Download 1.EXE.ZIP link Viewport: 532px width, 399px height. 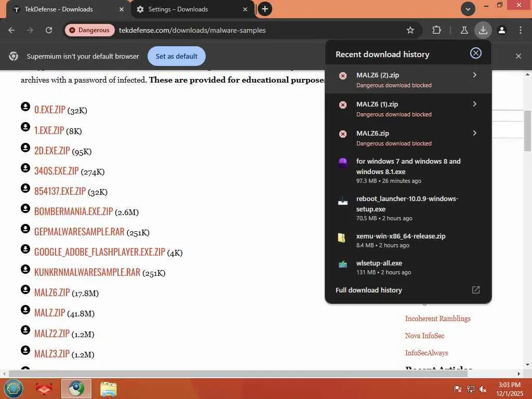49,130
